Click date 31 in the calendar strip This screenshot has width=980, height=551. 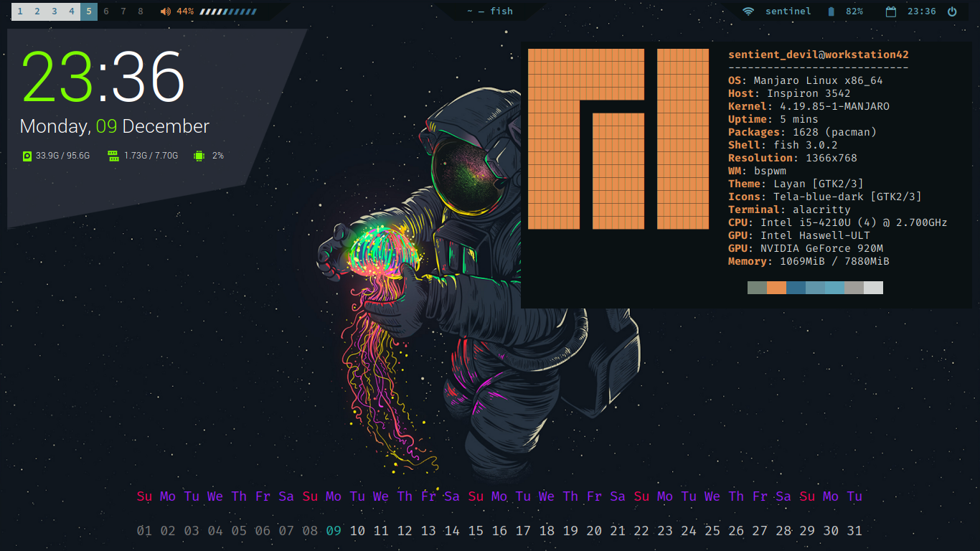[x=854, y=531]
